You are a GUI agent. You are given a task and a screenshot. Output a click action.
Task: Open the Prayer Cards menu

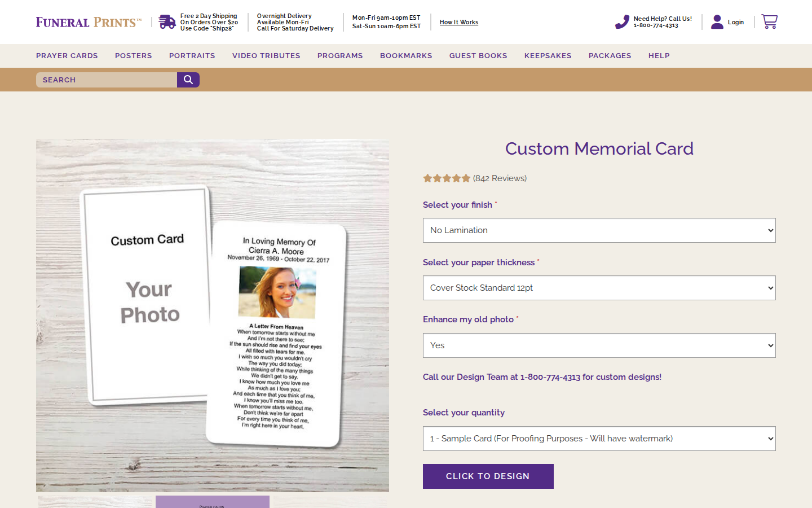tap(67, 56)
